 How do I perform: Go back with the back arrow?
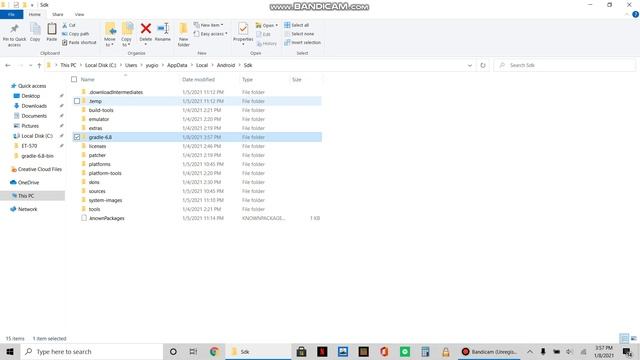[x=8, y=65]
